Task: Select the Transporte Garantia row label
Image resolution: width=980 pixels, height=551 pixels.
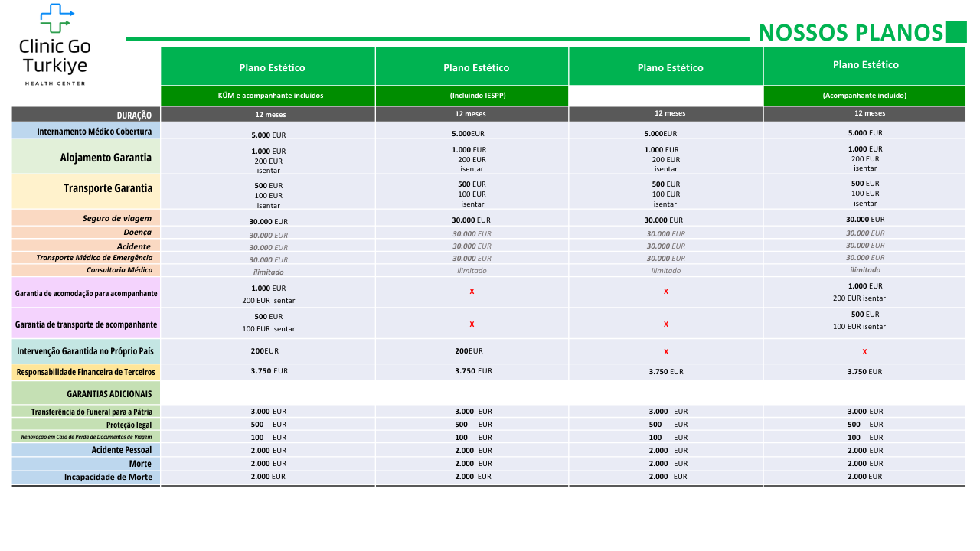Action: pos(108,188)
